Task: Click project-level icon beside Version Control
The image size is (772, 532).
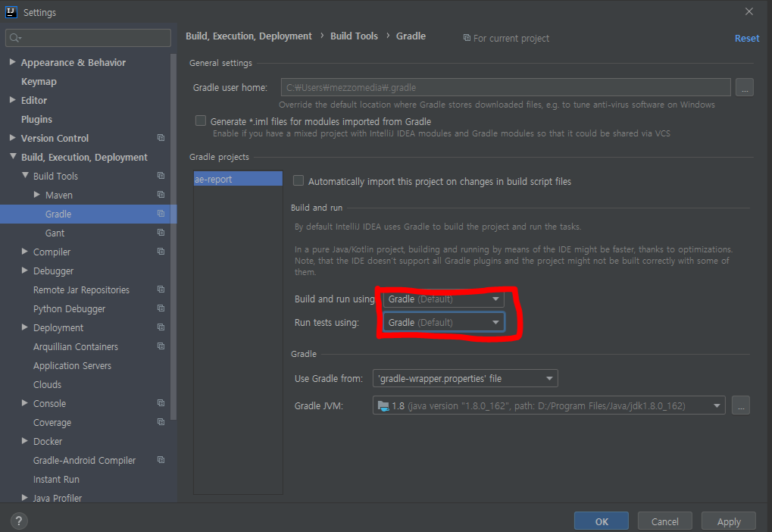Action: tap(161, 138)
